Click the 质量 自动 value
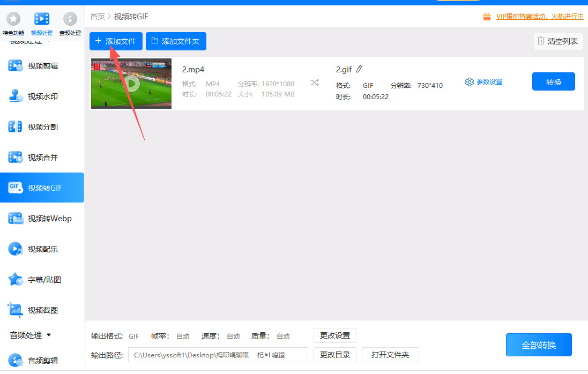 [283, 336]
